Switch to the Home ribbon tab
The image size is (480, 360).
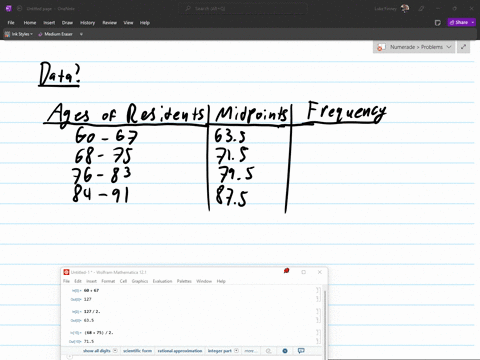30,23
